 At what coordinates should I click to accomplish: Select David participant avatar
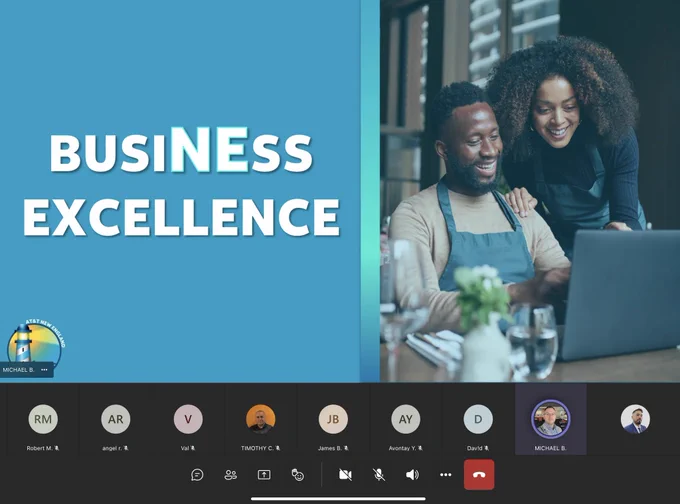478,419
